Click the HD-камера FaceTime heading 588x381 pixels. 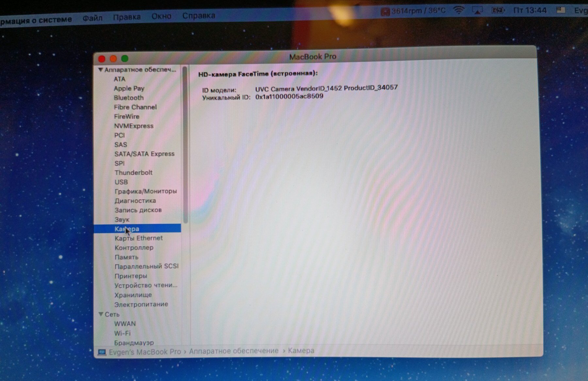point(258,74)
